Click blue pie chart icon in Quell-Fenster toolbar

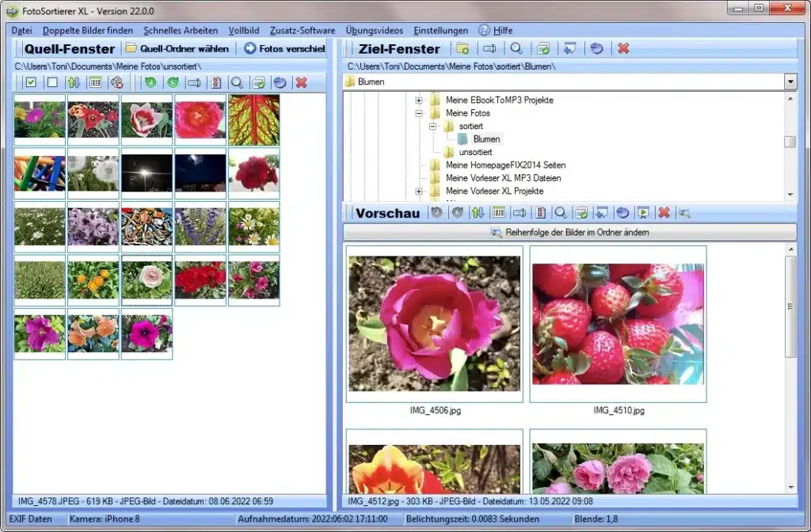280,82
